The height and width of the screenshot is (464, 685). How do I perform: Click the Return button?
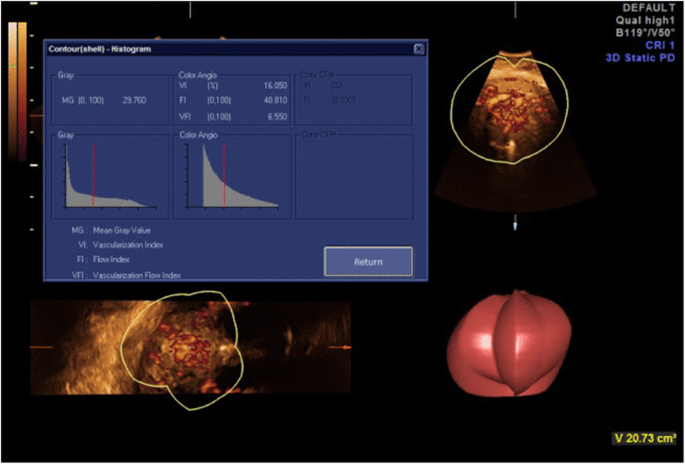tap(368, 261)
